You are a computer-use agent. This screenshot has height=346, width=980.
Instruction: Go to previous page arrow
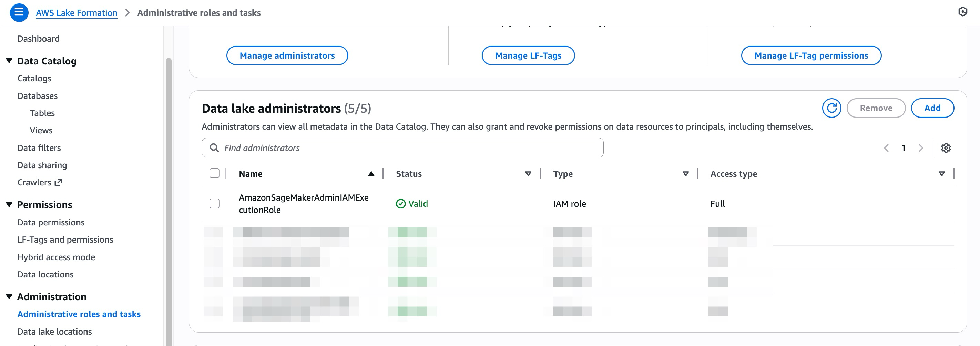pos(886,148)
